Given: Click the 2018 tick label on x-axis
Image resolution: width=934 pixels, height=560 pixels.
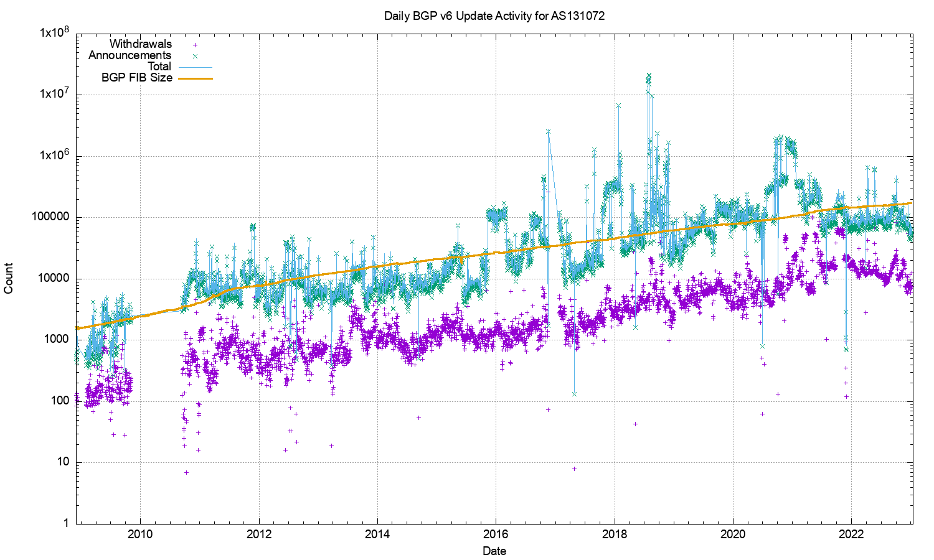Looking at the screenshot, I should [615, 534].
